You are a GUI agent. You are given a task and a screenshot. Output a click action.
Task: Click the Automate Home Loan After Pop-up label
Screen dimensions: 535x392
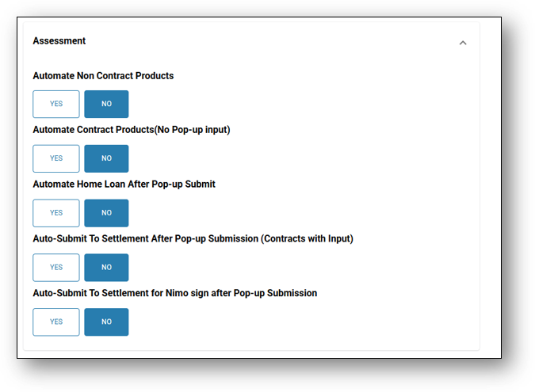[x=124, y=184]
